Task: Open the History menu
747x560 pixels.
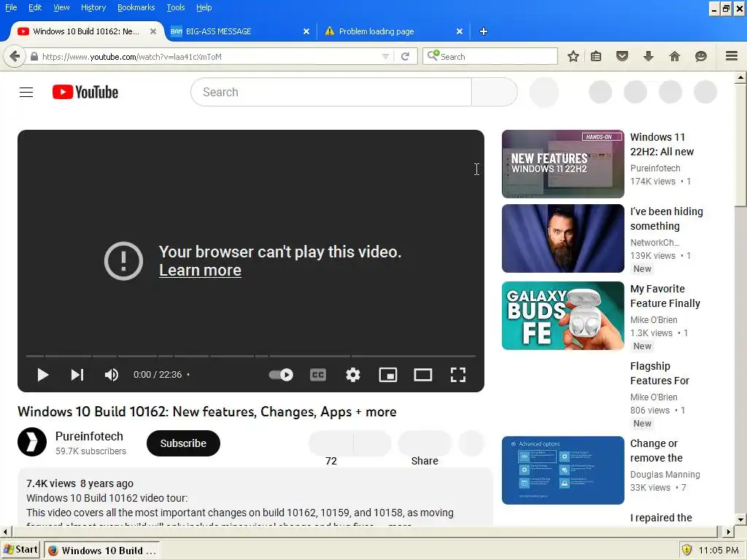Action: click(x=93, y=7)
